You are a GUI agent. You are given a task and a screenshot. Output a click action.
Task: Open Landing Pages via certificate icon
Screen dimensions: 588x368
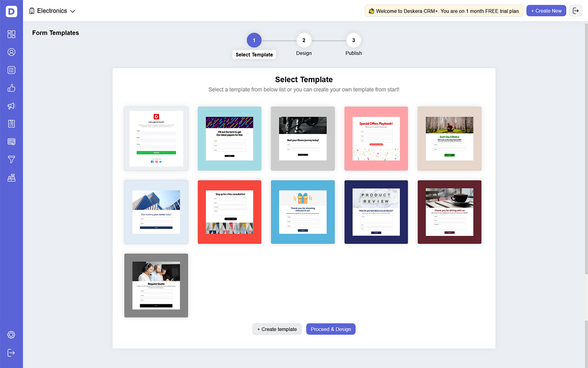point(11,141)
